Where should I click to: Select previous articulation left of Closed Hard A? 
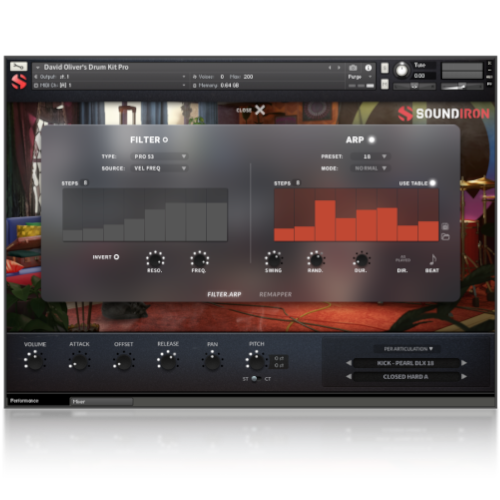[349, 376]
